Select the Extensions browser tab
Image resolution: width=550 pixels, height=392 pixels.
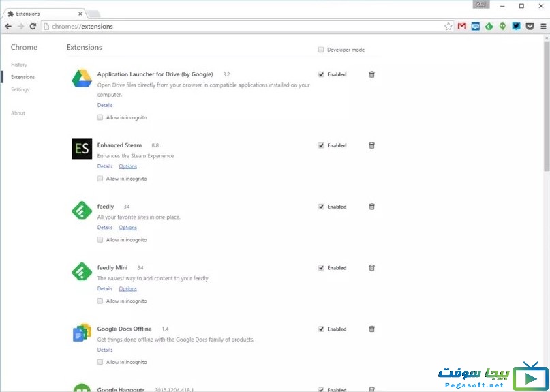(x=44, y=14)
